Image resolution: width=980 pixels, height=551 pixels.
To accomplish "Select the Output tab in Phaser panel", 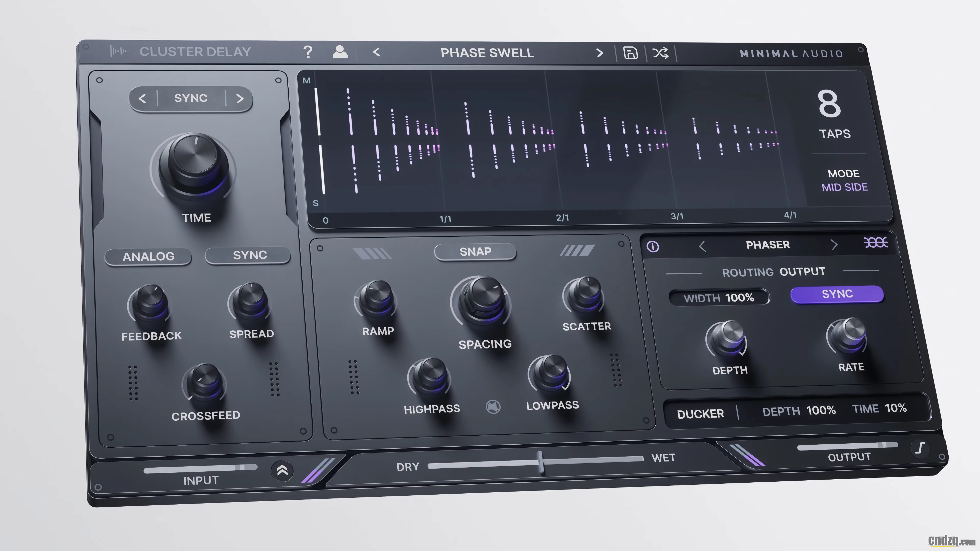I will click(802, 271).
